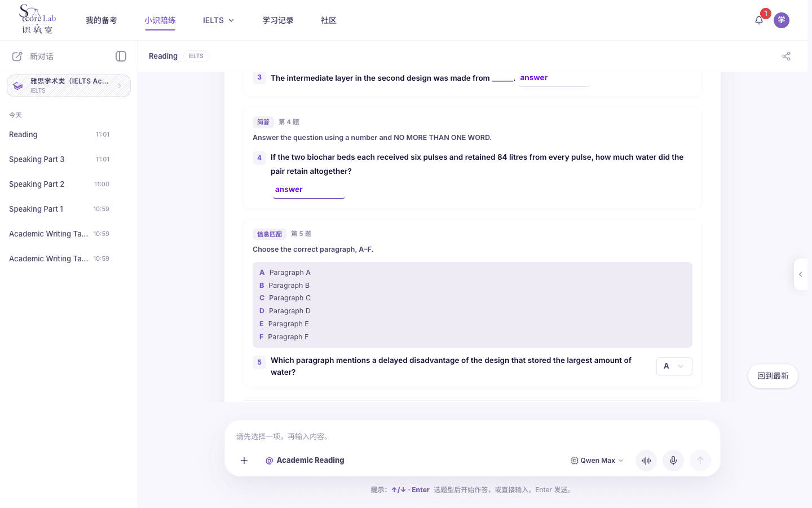Image resolution: width=812 pixels, height=508 pixels.
Task: Click the purple user avatar icon
Action: point(782,20)
